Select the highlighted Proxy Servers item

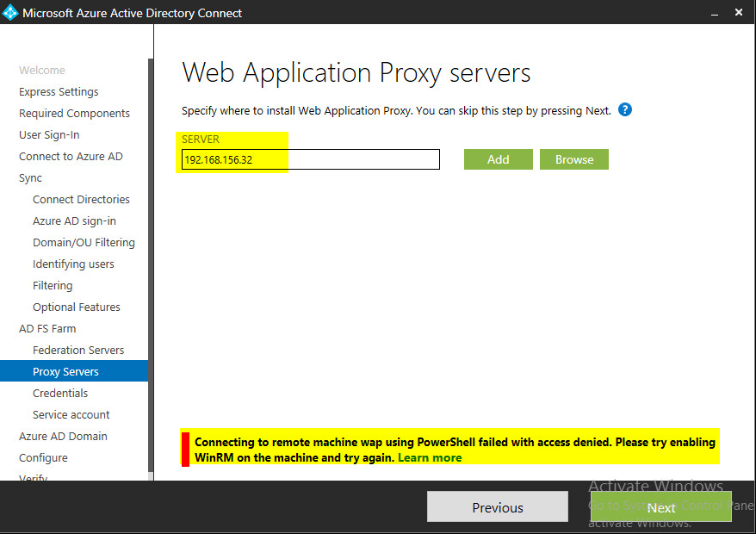(x=65, y=372)
